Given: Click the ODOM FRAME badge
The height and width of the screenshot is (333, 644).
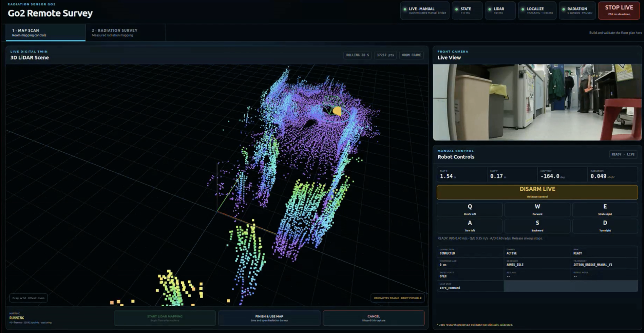Looking at the screenshot, I should (x=411, y=55).
